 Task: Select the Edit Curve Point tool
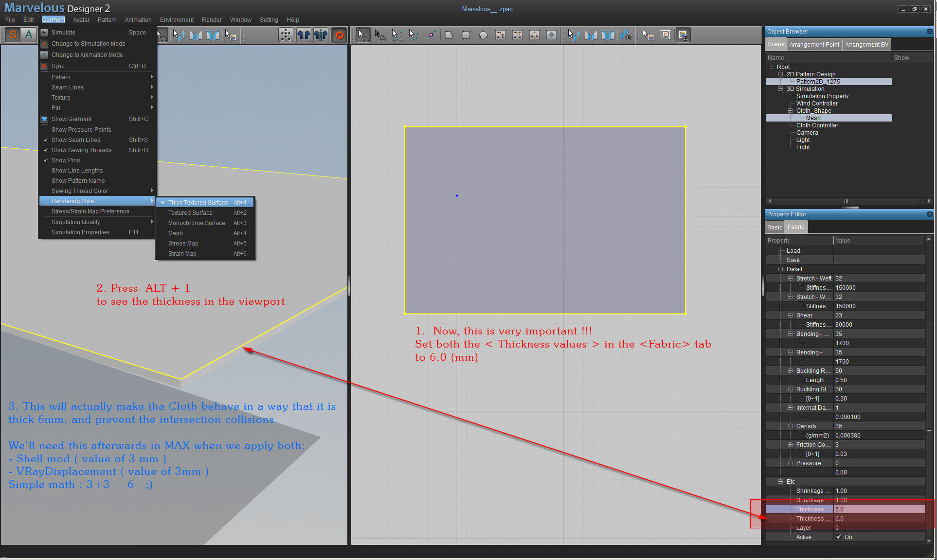click(414, 35)
